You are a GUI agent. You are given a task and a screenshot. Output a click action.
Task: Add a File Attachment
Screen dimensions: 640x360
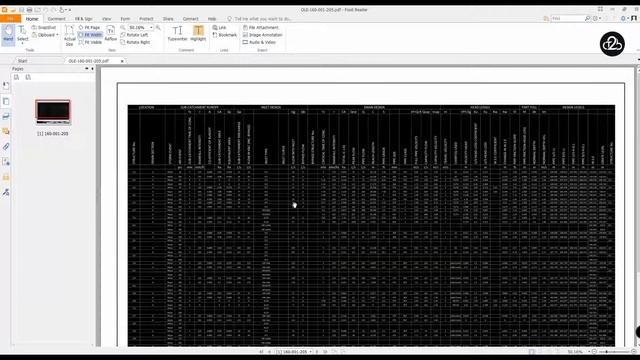[260, 27]
